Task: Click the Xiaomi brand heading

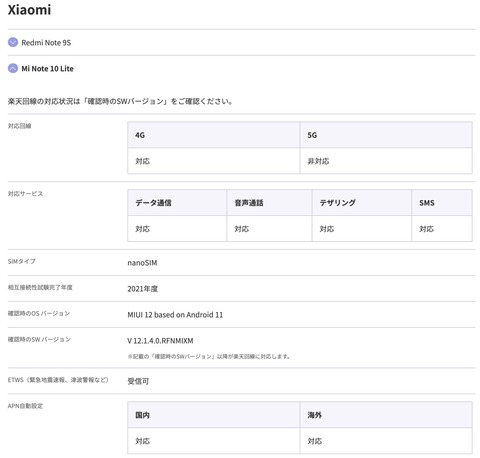Action: pyautogui.click(x=29, y=10)
